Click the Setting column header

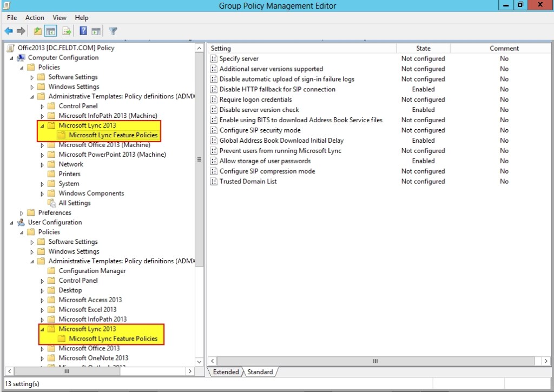(302, 48)
